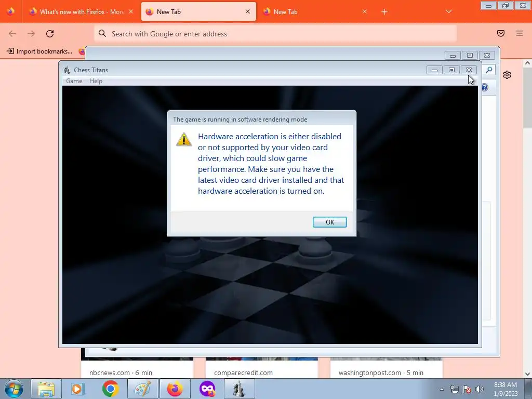This screenshot has width=532, height=399.
Task: Focus the Firefox address bar
Action: 275,33
